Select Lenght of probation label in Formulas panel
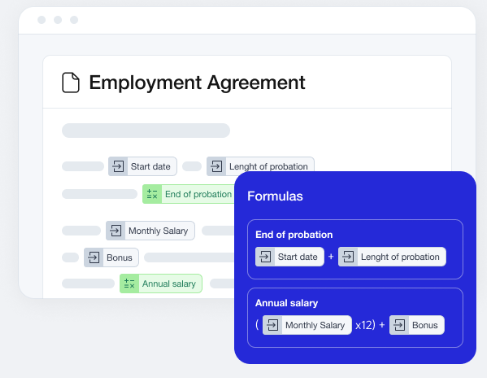Screen dimensions: 487x378 [x=400, y=257]
